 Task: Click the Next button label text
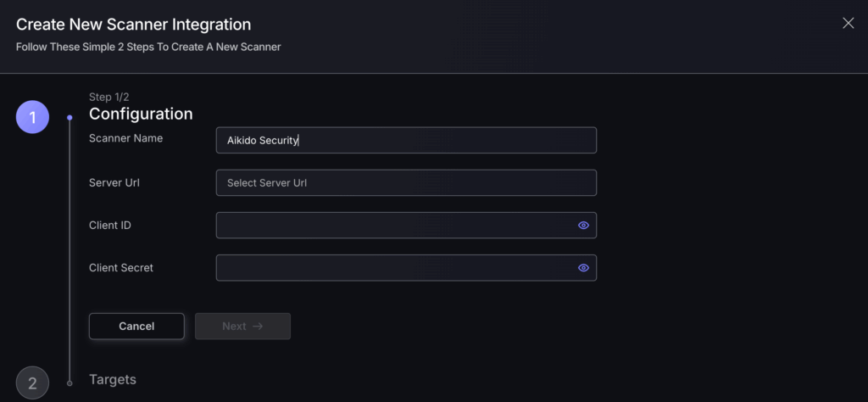pyautogui.click(x=234, y=327)
